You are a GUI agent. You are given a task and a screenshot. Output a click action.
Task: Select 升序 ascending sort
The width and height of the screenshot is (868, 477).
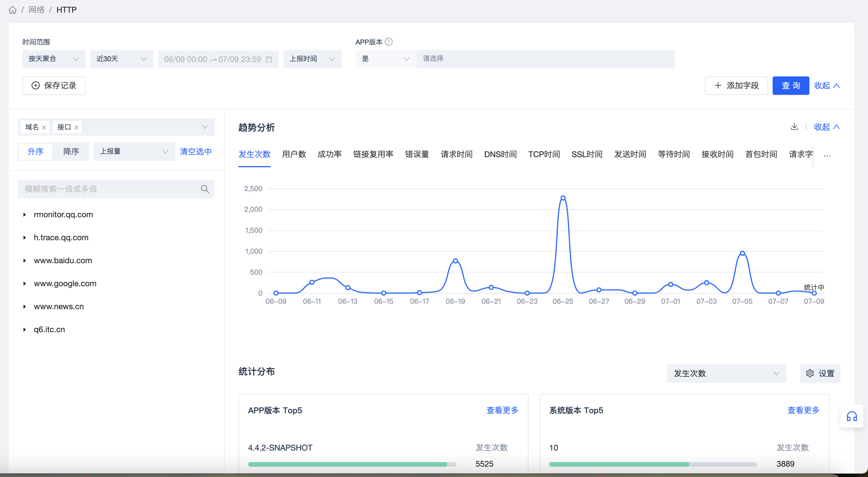tap(36, 151)
